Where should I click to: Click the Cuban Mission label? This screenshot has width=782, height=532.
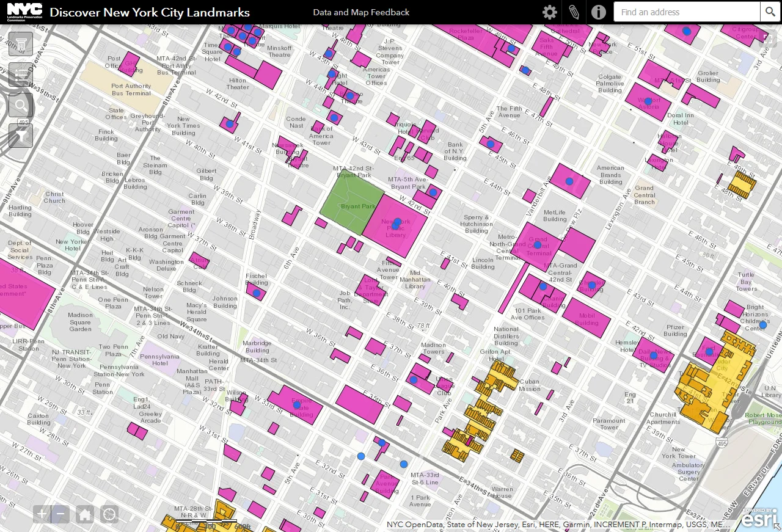pyautogui.click(x=530, y=385)
